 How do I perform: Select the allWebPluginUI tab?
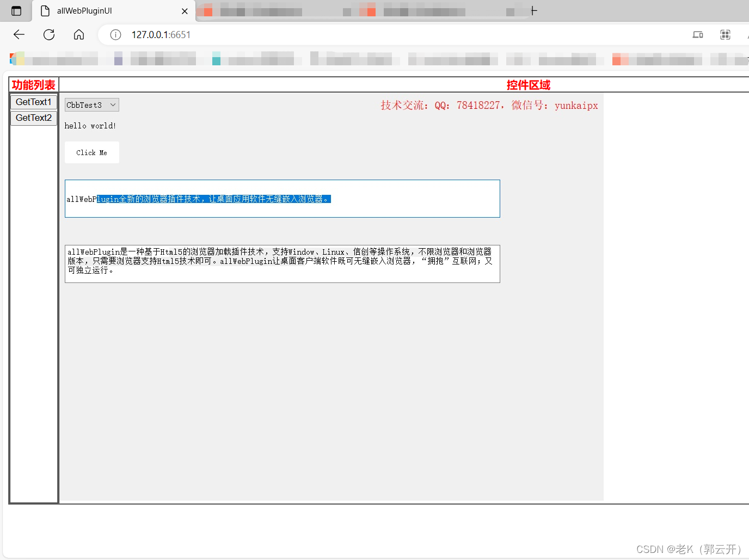tap(114, 11)
